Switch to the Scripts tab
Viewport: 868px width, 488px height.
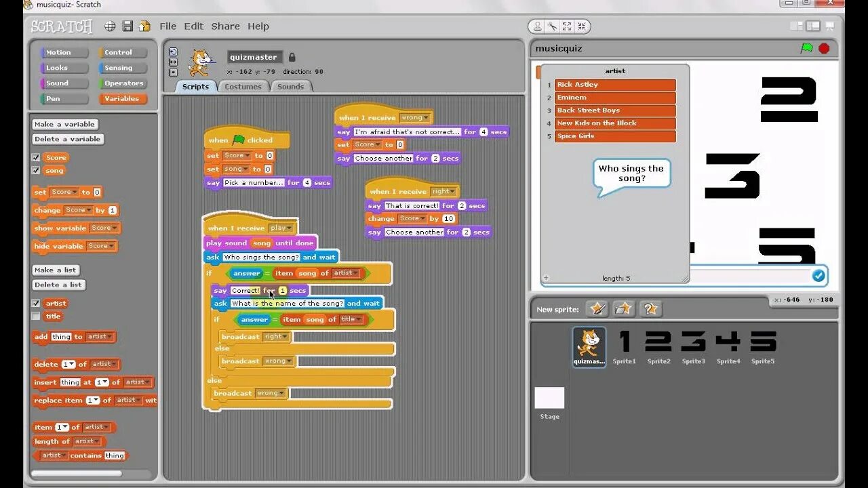click(x=195, y=87)
